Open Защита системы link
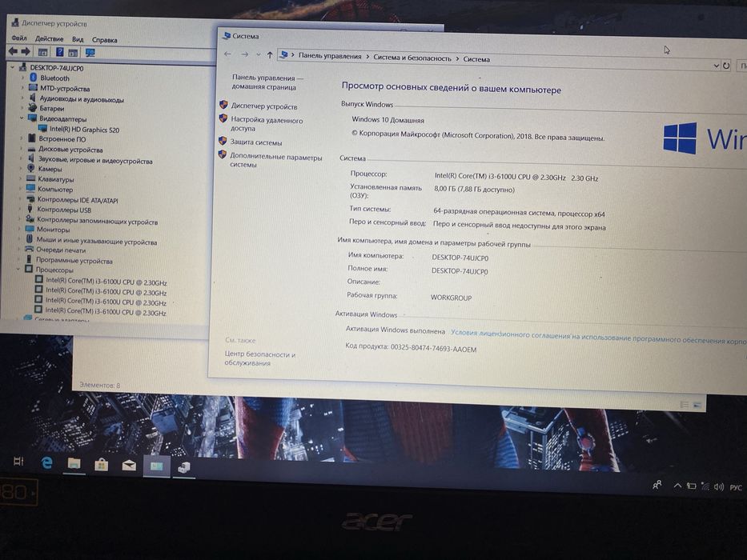 click(256, 142)
